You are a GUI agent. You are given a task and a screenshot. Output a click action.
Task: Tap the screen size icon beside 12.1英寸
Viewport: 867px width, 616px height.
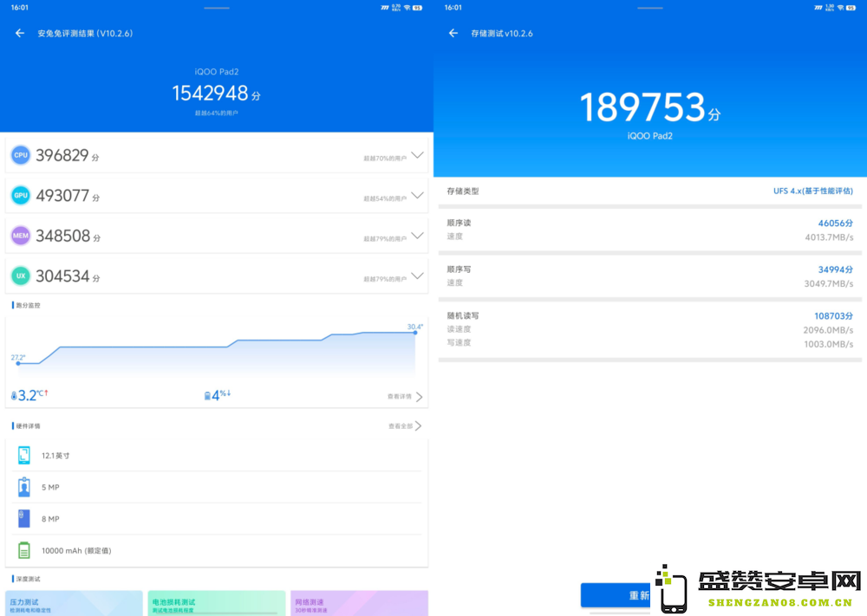tap(23, 455)
